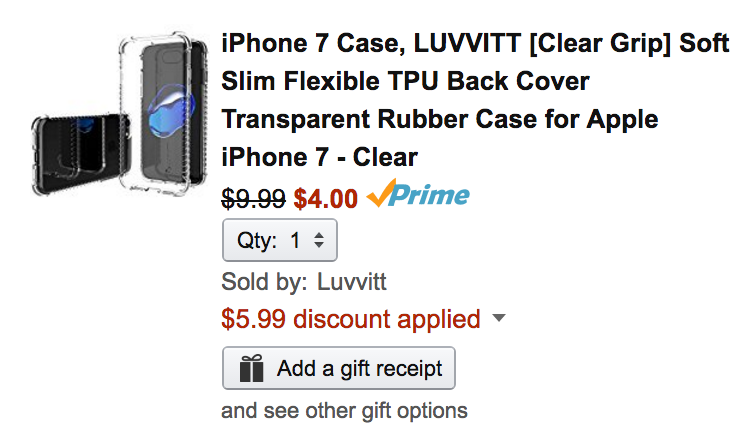Expand the discount details triangle
This screenshot has width=748, height=448.
tap(499, 319)
